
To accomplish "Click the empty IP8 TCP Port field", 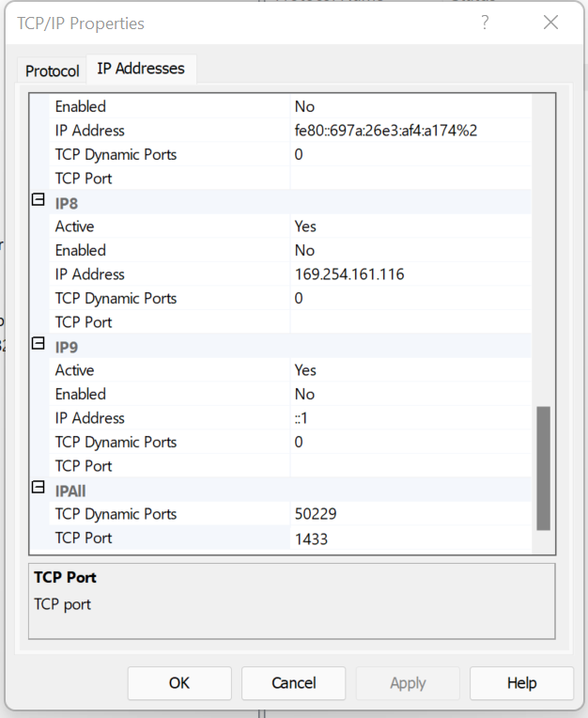I will pos(410,322).
